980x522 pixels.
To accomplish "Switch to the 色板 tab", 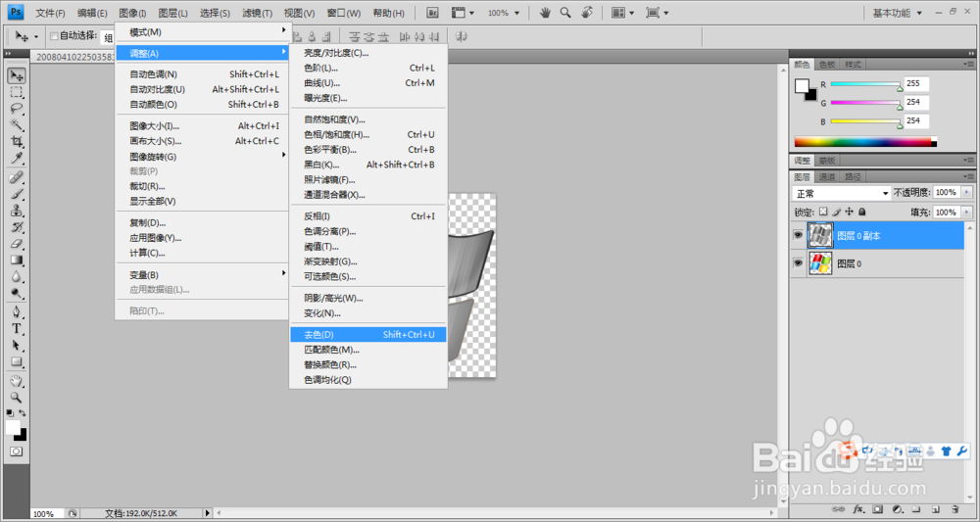I will (x=827, y=65).
